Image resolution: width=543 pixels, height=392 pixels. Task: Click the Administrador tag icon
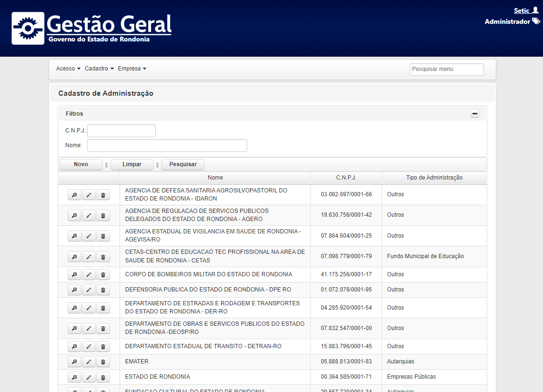536,21
